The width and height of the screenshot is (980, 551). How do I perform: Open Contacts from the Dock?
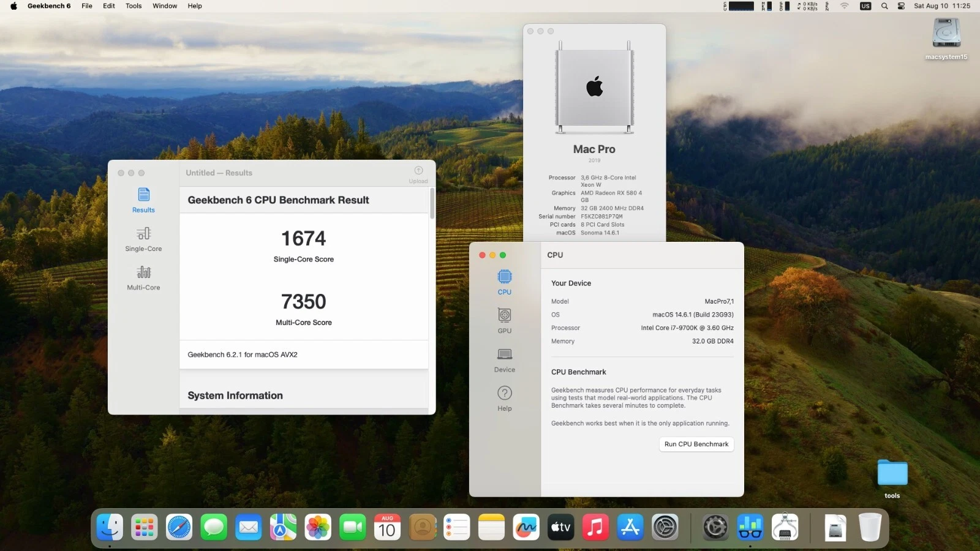point(422,527)
